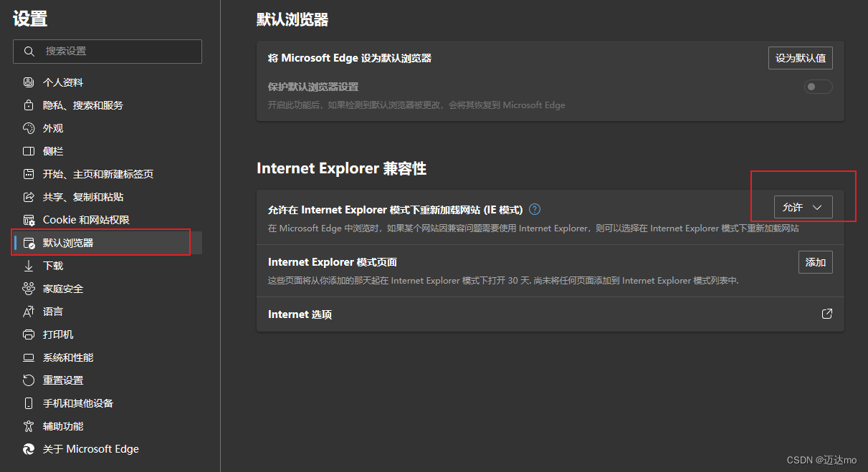Click the 重置设置 reset icon
This screenshot has height=472, width=868.
[29, 380]
